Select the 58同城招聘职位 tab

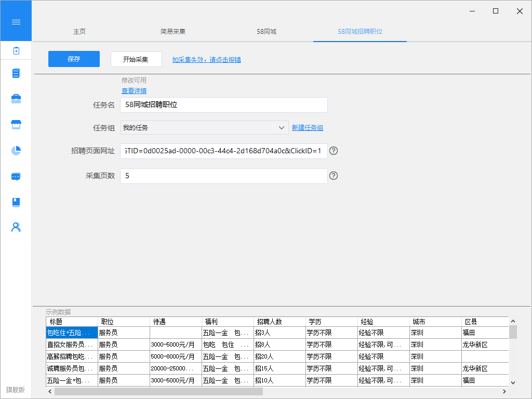coord(360,32)
